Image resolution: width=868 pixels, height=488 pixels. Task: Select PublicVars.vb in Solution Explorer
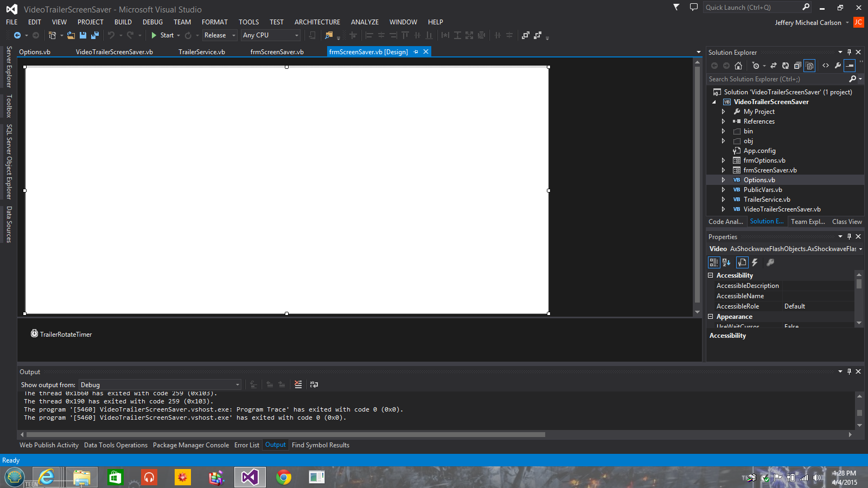[763, 190]
